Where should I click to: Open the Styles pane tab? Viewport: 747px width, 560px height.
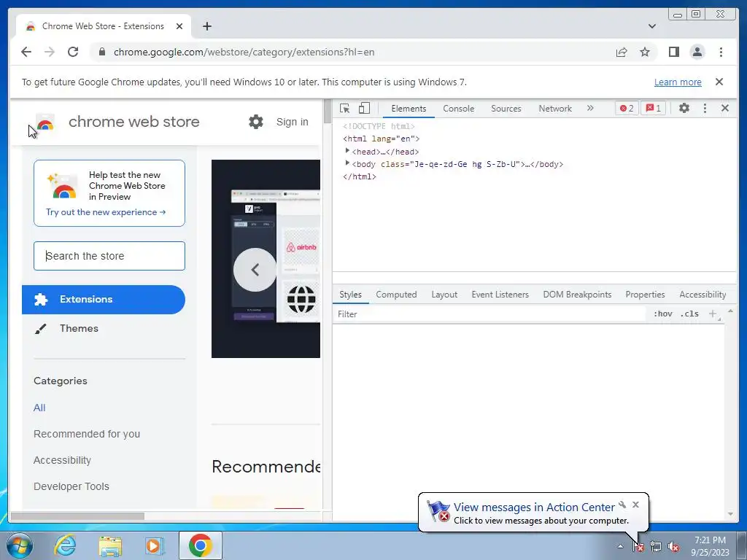click(350, 295)
